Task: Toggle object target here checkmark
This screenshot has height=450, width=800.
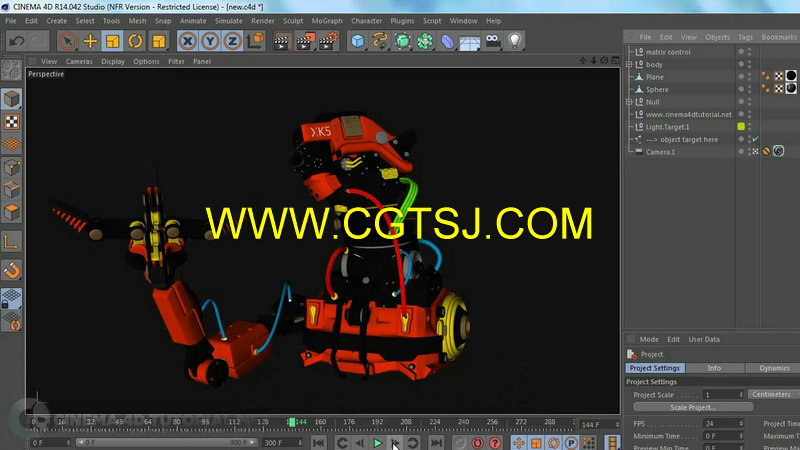Action: pyautogui.click(x=756, y=139)
